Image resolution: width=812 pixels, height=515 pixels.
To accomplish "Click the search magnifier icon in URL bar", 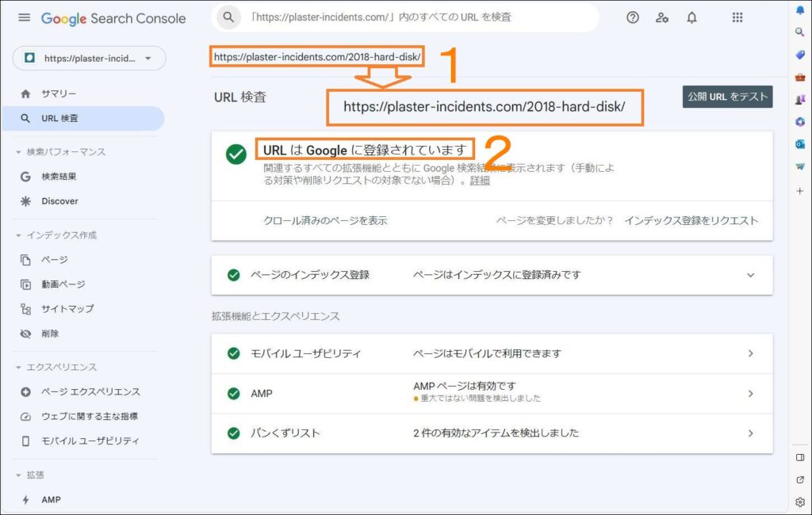I will 228,17.
